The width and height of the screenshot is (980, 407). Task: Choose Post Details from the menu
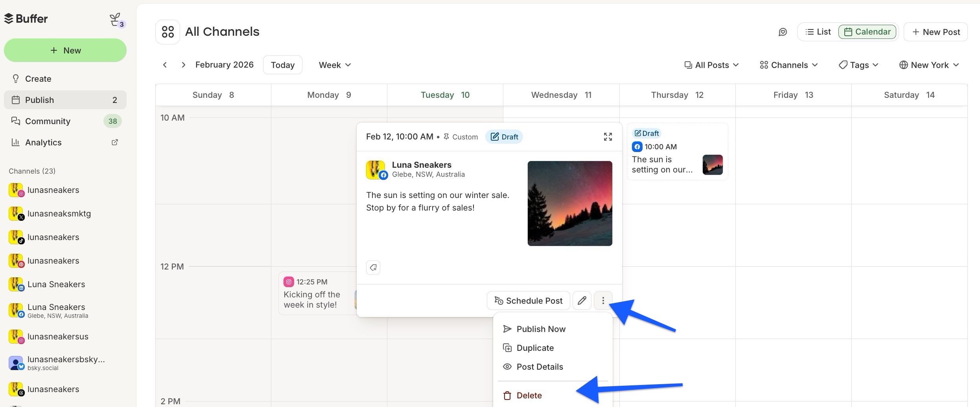553,367
